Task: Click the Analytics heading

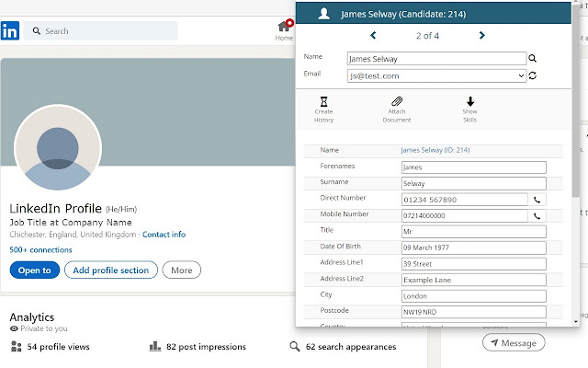Action: coord(32,317)
